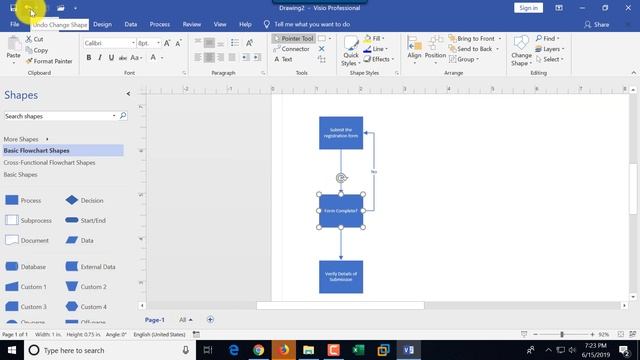Activate the Format Painter
Image resolution: width=640 pixels, height=360 pixels.
coord(49,61)
